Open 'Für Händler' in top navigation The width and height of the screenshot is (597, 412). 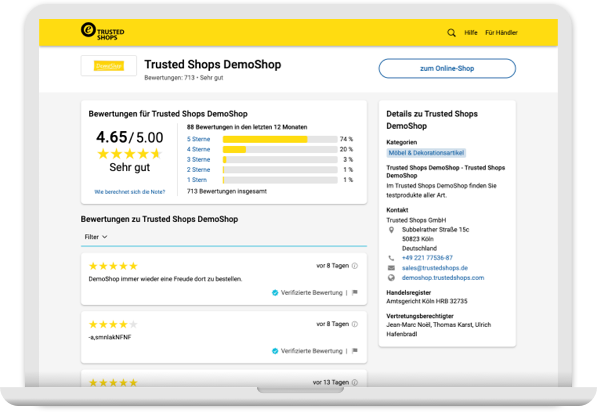(x=501, y=33)
